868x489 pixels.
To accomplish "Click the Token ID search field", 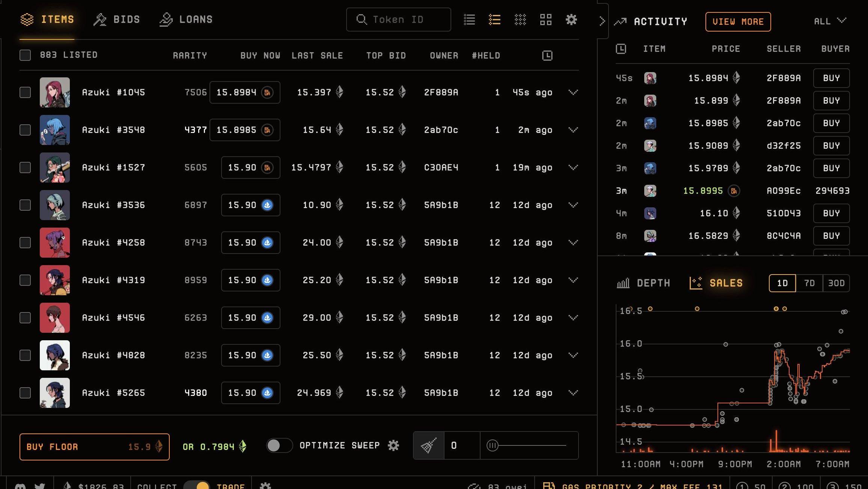I will [x=398, y=20].
